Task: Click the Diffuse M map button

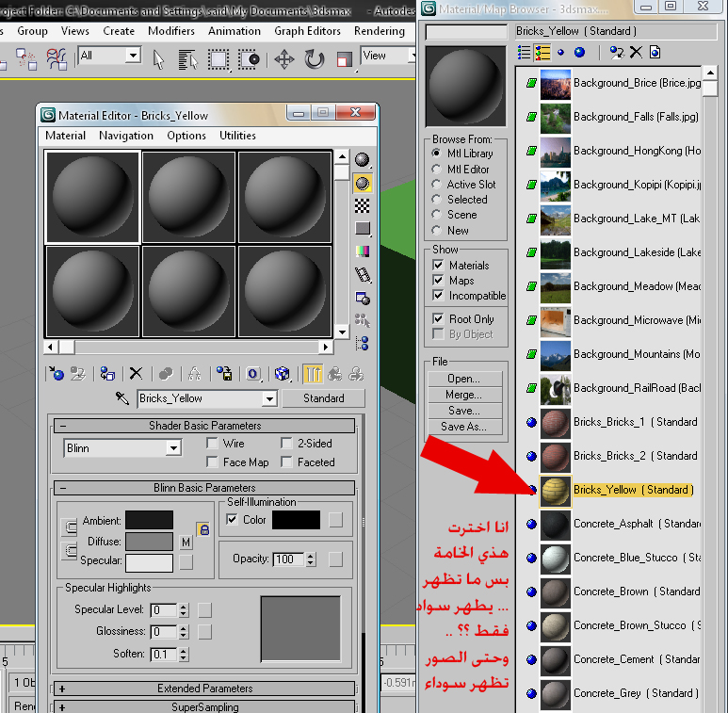Action: [x=186, y=542]
